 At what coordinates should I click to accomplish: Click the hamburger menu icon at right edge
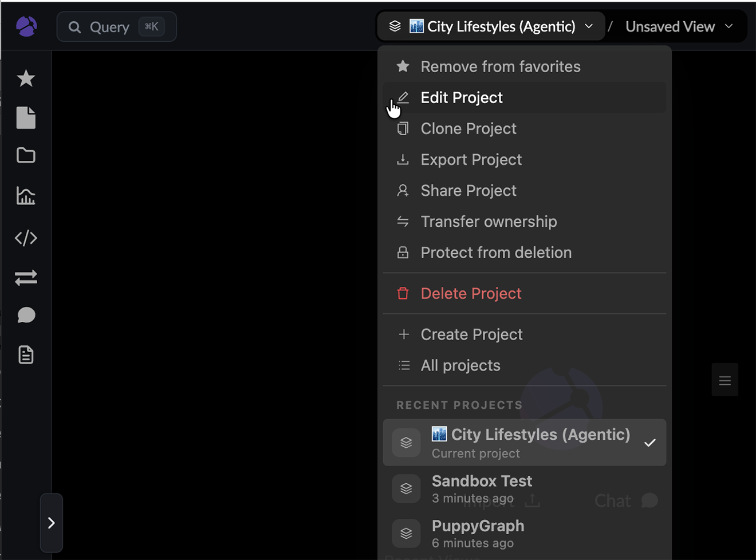(x=725, y=380)
